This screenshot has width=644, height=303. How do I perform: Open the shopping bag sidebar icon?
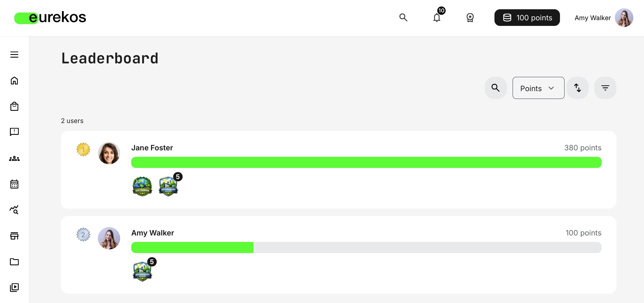[x=14, y=106]
